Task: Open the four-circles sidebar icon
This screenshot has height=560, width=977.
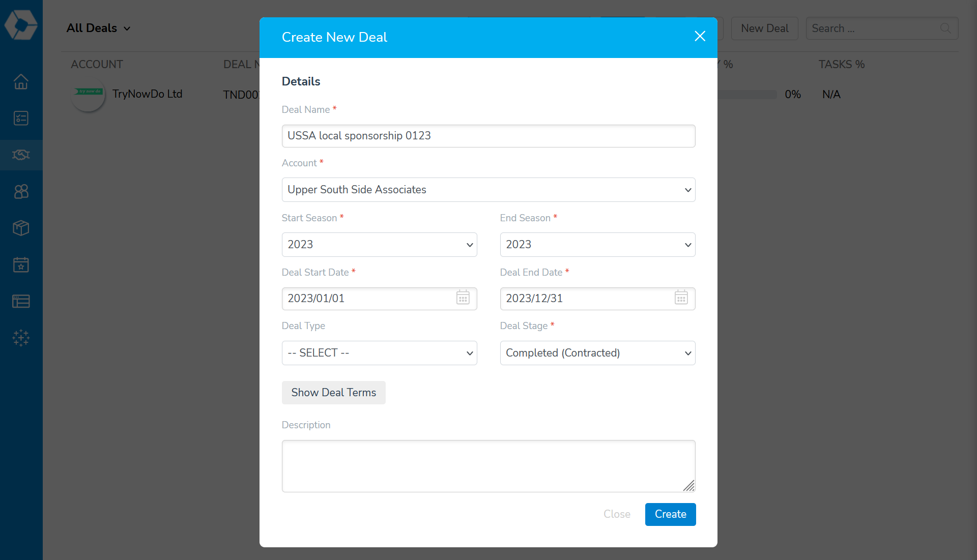Action: pyautogui.click(x=21, y=191)
